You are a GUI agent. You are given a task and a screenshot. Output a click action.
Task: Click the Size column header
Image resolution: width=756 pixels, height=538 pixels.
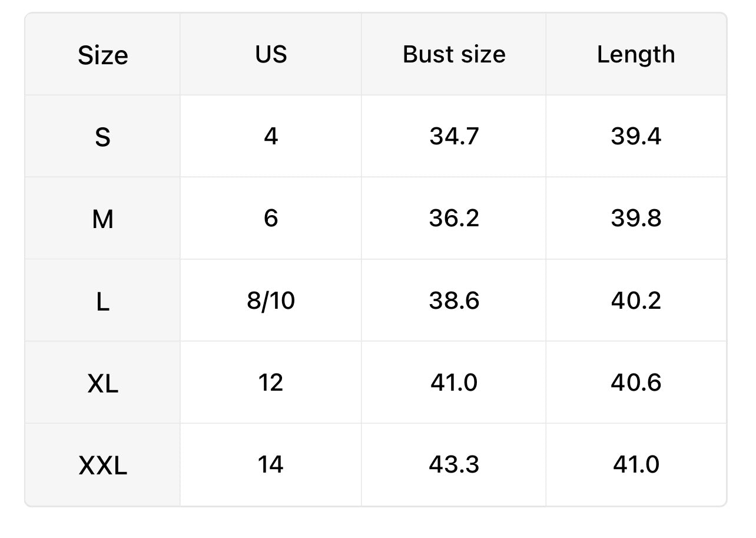click(103, 55)
